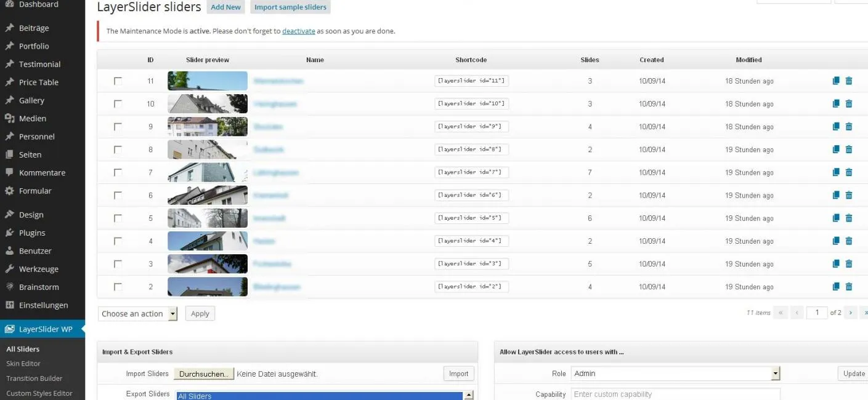Click Import sample sliders button
The width and height of the screenshot is (868, 400).
(x=290, y=7)
